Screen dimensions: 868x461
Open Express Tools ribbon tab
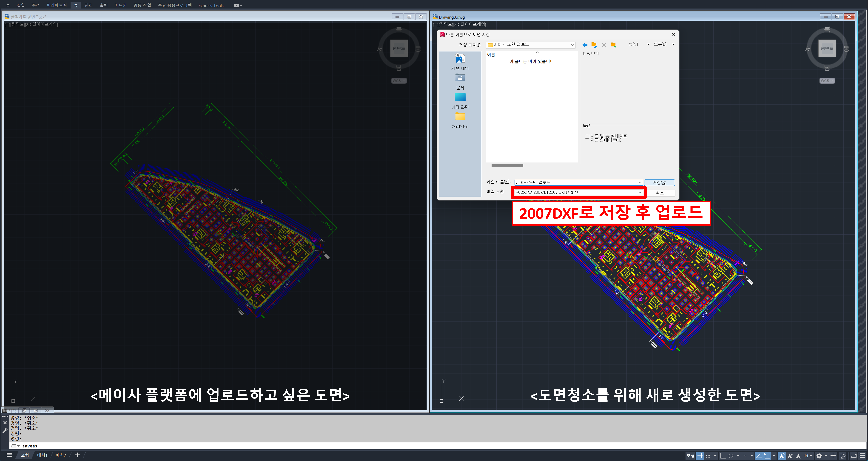pyautogui.click(x=211, y=5)
